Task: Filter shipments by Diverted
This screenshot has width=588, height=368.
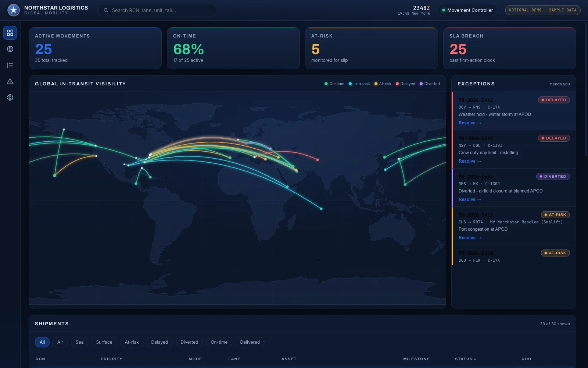Action: [x=189, y=342]
